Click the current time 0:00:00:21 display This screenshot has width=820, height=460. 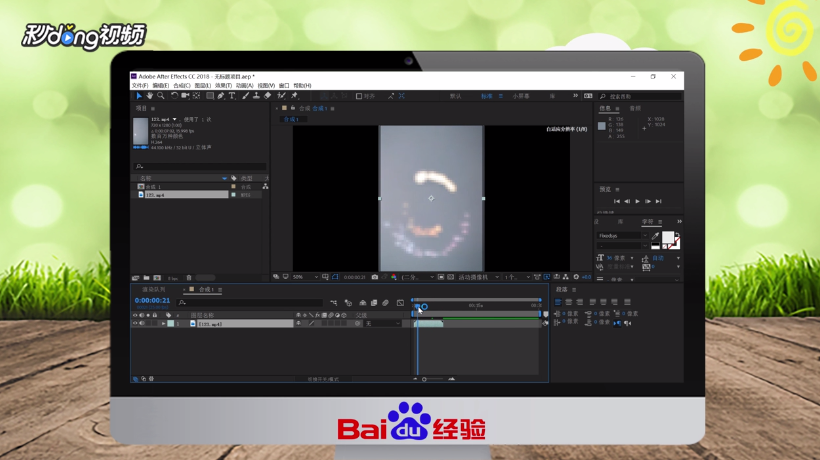pyautogui.click(x=152, y=301)
